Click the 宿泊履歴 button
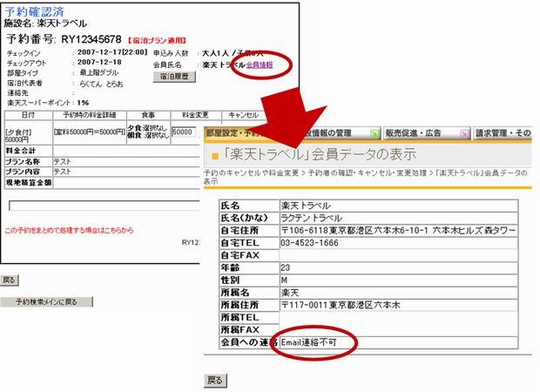Image resolution: width=540 pixels, height=392 pixels. [x=174, y=77]
